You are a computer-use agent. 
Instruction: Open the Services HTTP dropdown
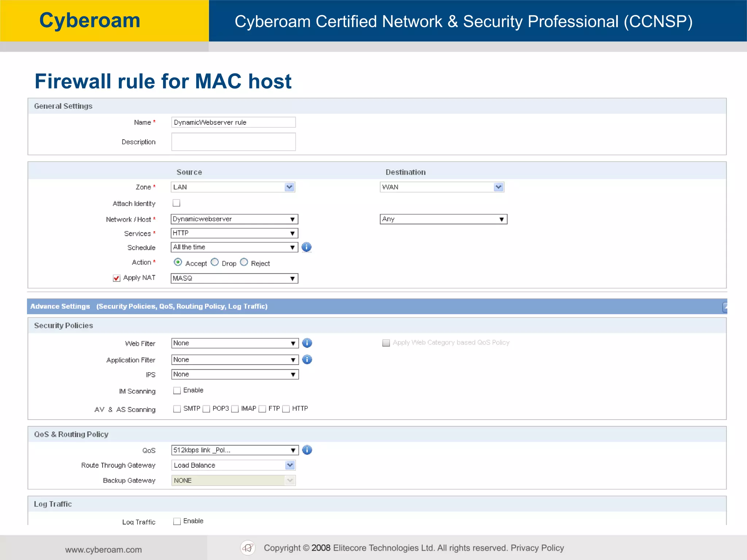235,233
